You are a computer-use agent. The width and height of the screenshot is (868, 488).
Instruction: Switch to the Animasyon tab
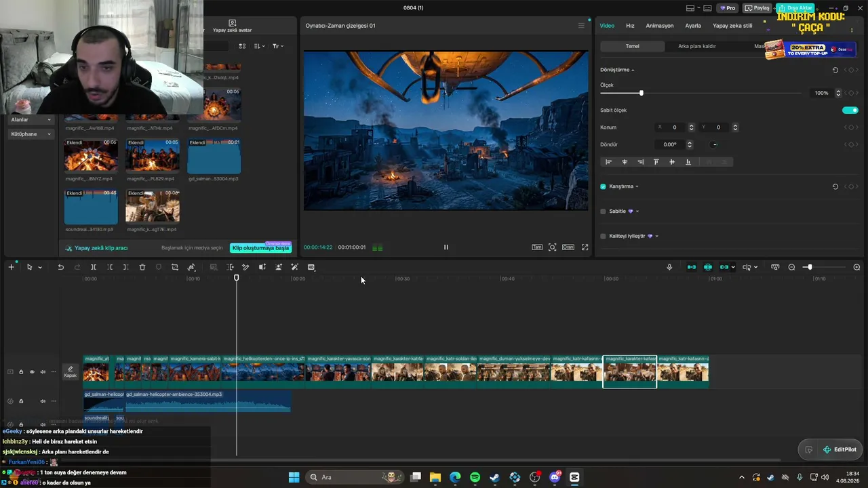[x=660, y=26]
